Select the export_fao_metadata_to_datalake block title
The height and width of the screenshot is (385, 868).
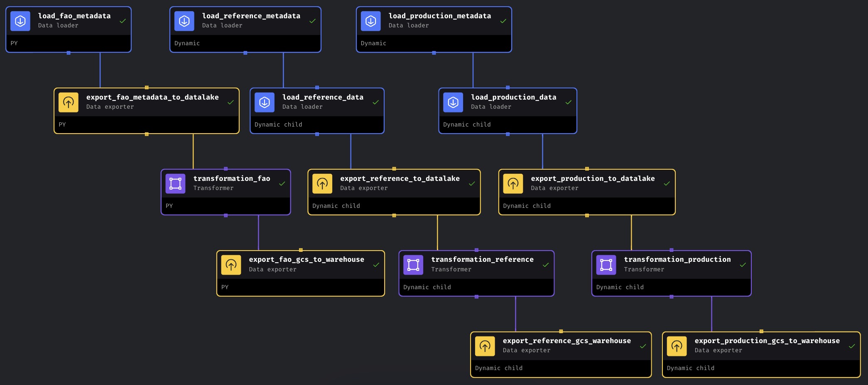point(152,97)
